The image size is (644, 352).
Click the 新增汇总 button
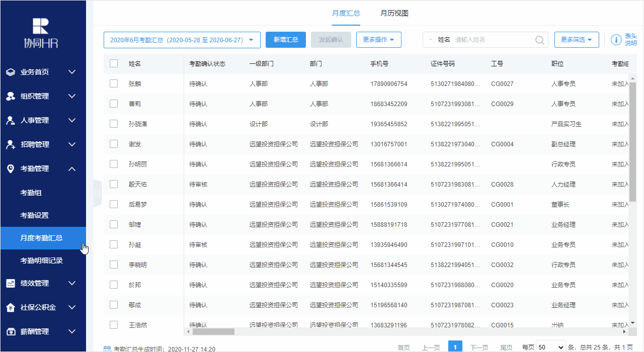[x=286, y=40]
